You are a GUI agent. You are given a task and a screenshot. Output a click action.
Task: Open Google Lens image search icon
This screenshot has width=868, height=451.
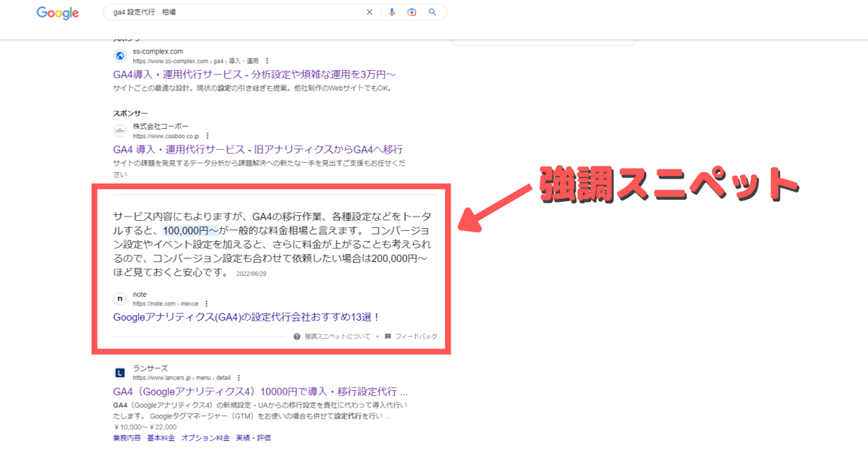tap(412, 12)
